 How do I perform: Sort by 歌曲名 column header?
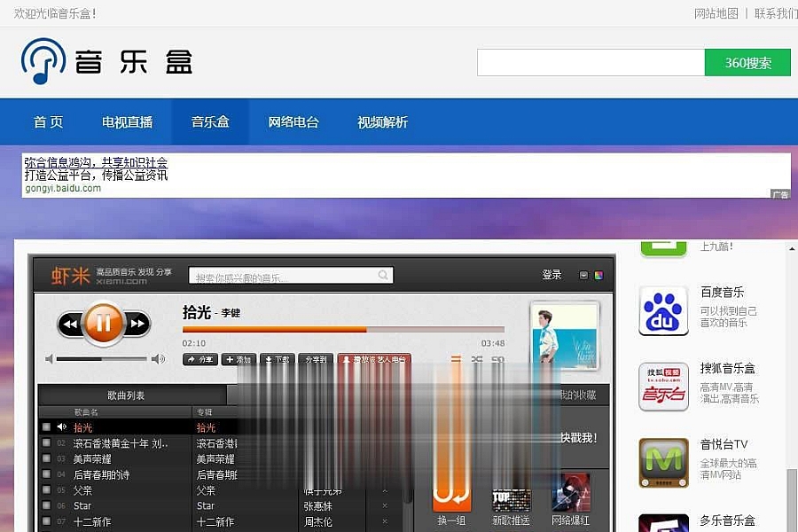pyautogui.click(x=86, y=411)
